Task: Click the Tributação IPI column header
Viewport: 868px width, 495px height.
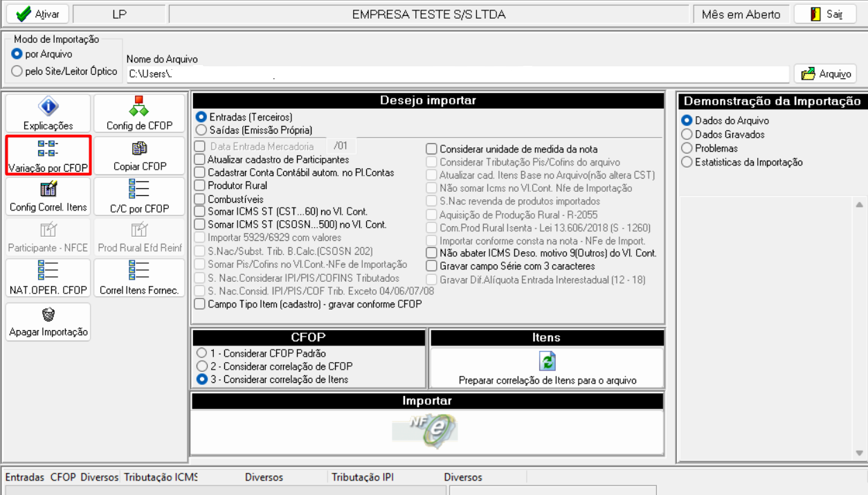Action: tap(363, 477)
